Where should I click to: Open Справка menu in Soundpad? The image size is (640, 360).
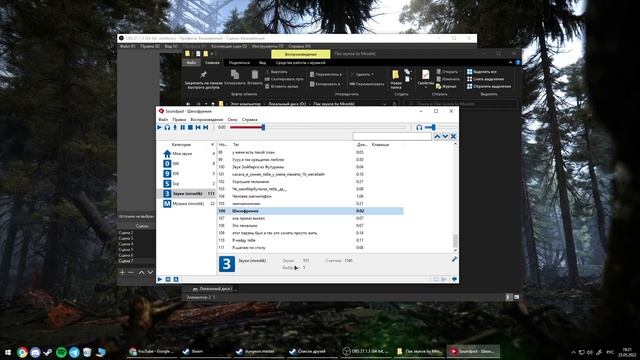(x=250, y=120)
